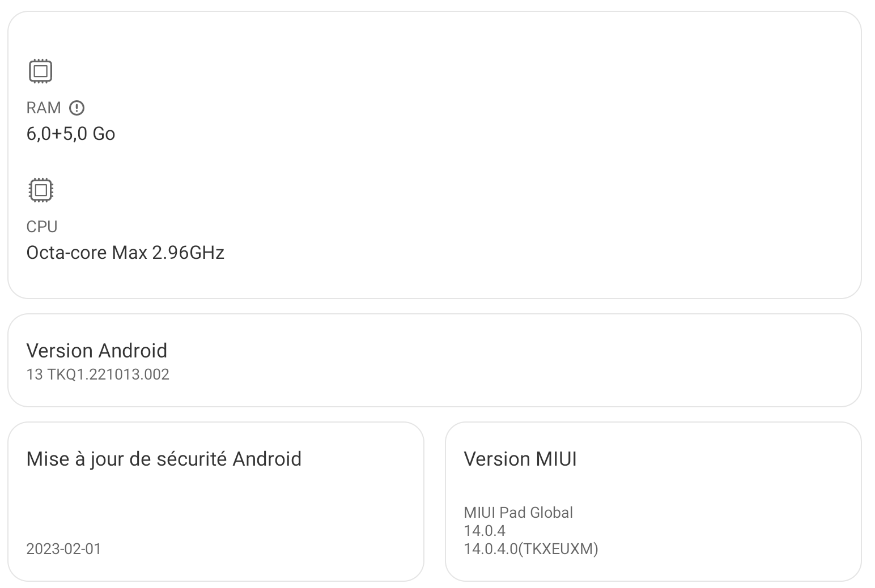Click the 14.0.4 version number line
The image size is (875, 588).
pyautogui.click(x=485, y=531)
